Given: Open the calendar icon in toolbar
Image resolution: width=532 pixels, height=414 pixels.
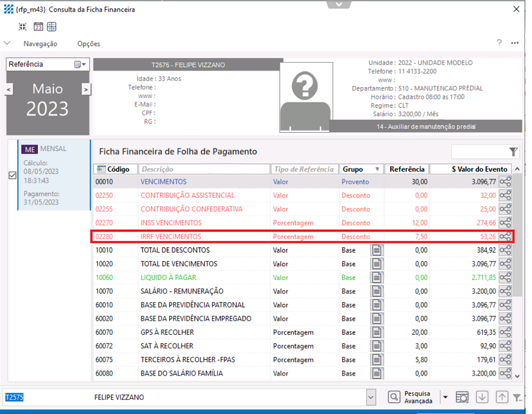Looking at the screenshot, I should pyautogui.click(x=38, y=27).
